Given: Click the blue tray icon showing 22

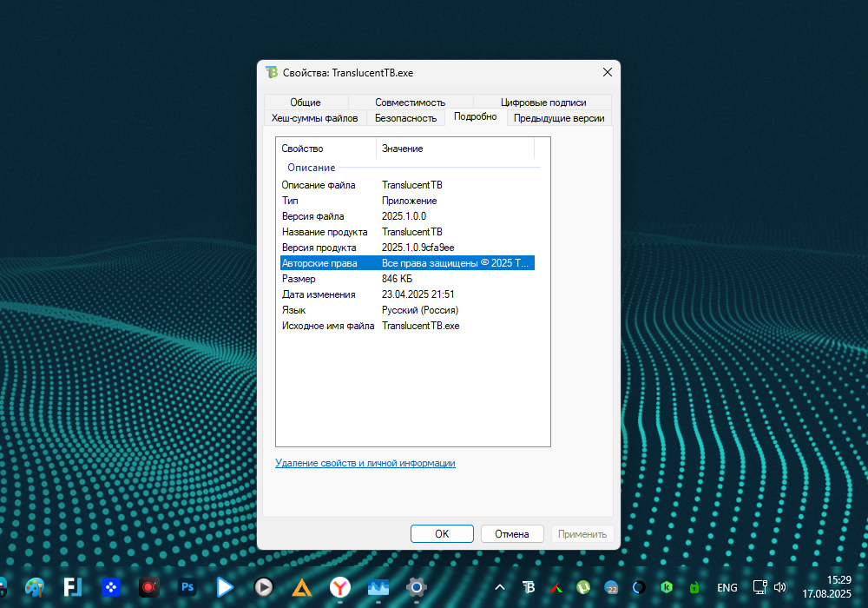Looking at the screenshot, I should point(611,587).
